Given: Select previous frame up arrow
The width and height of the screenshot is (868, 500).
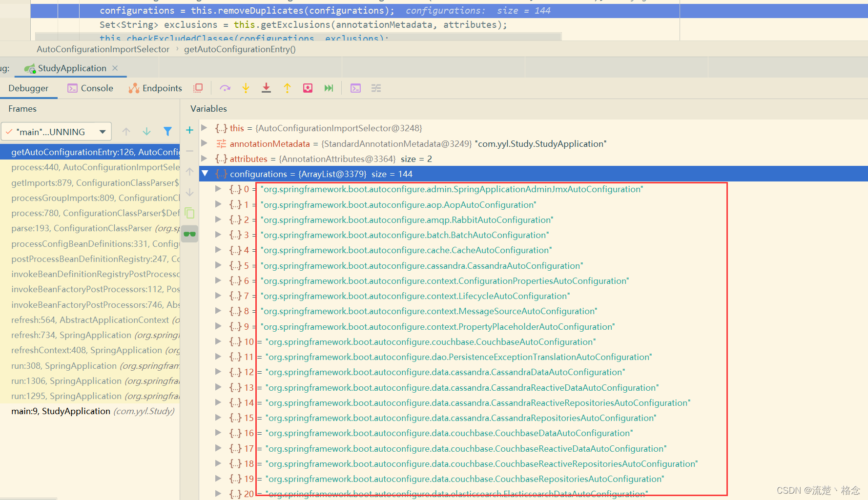Looking at the screenshot, I should click(126, 131).
